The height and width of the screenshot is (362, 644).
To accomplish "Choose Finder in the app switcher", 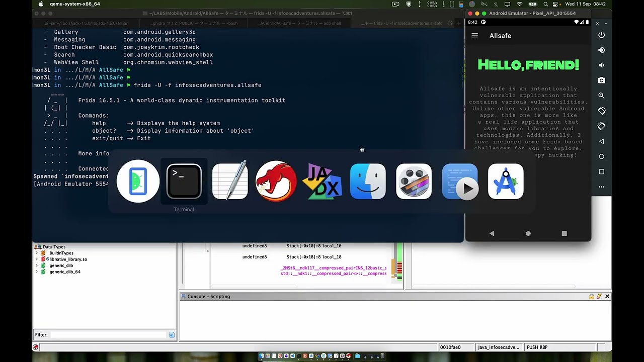I will (368, 182).
